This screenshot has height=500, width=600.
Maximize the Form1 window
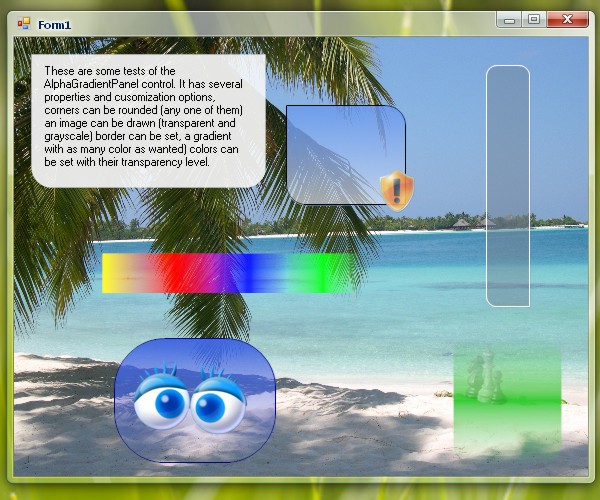coord(534,20)
